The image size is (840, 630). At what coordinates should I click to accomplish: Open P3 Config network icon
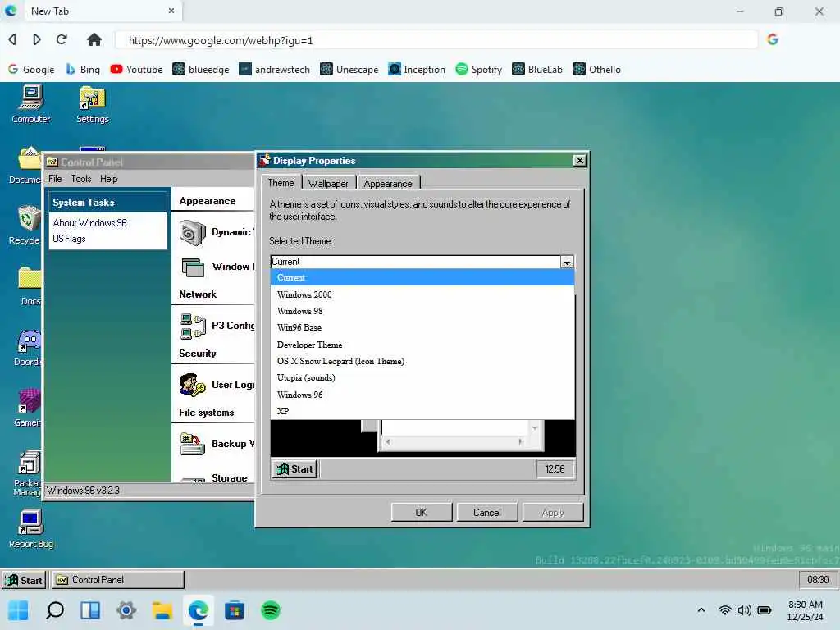tap(193, 326)
